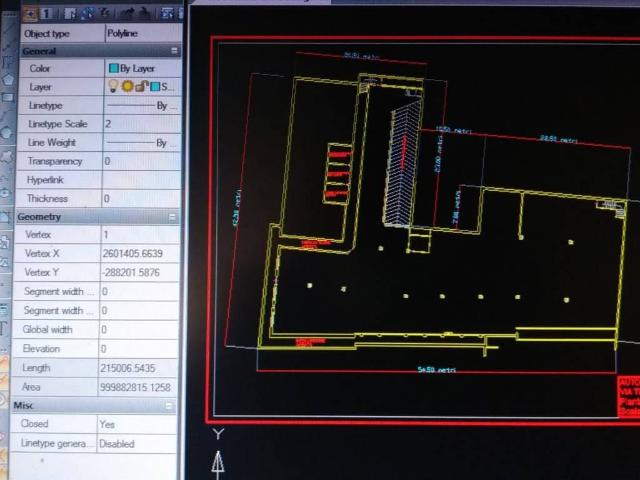
Task: Click the first icon in properties toolbar
Action: click(x=29, y=14)
